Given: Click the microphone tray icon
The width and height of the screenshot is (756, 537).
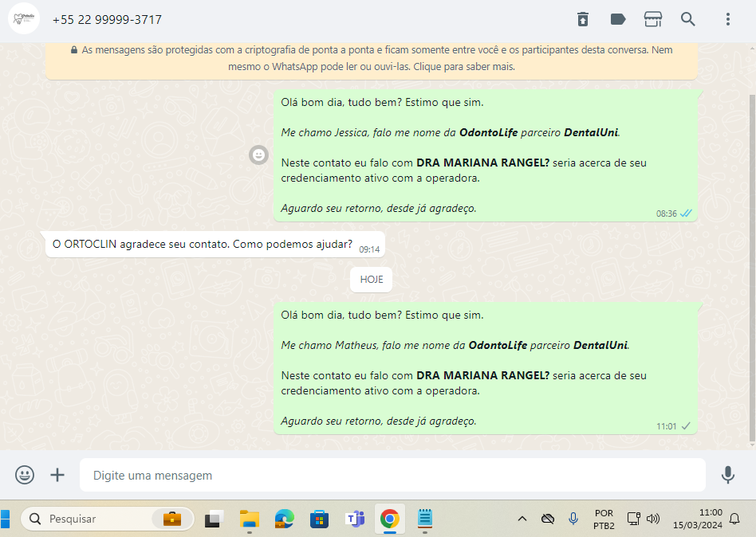Looking at the screenshot, I should point(573,519).
